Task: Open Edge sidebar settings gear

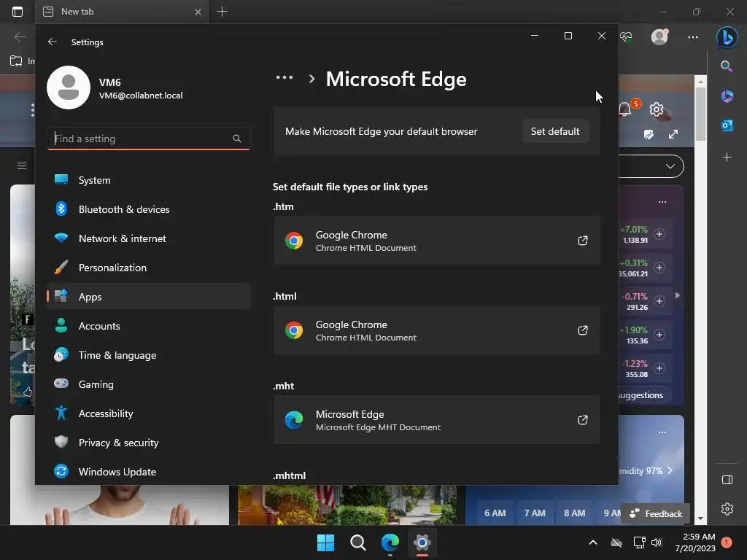Action: tap(727, 509)
